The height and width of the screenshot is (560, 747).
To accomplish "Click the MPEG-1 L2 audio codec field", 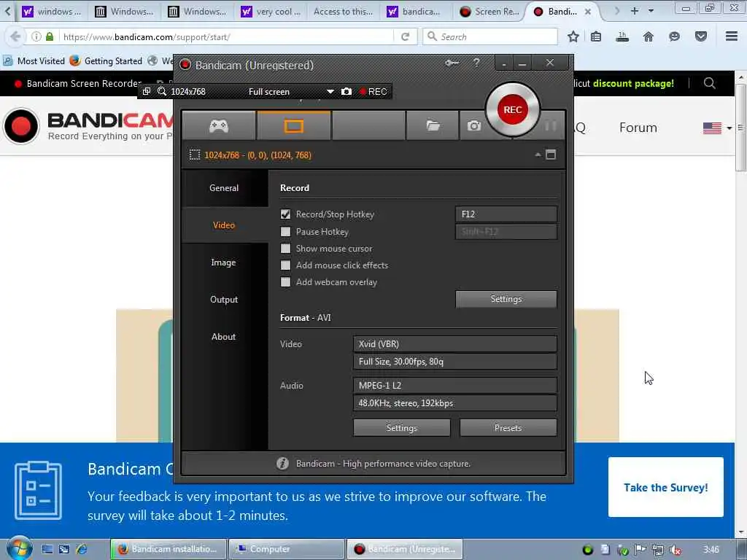I will tap(455, 385).
